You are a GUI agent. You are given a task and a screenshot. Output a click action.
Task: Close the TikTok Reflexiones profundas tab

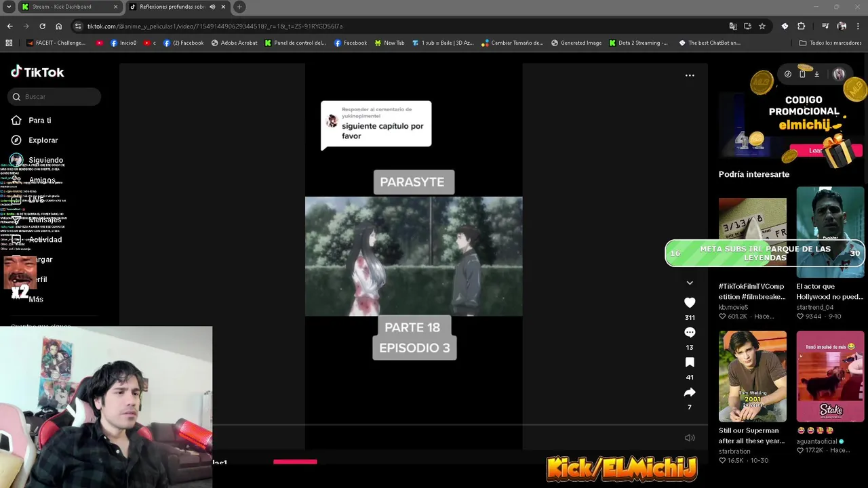coord(223,7)
